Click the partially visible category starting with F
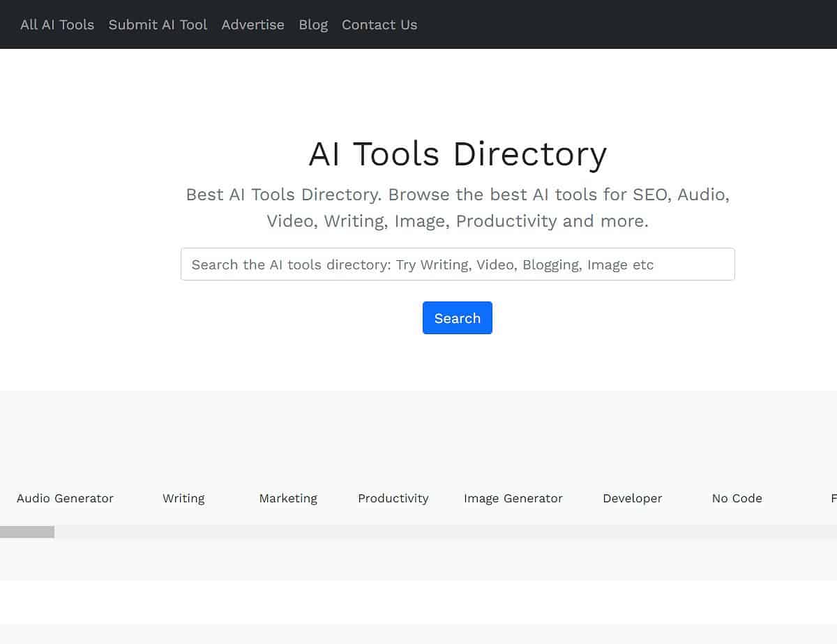 [x=834, y=498]
